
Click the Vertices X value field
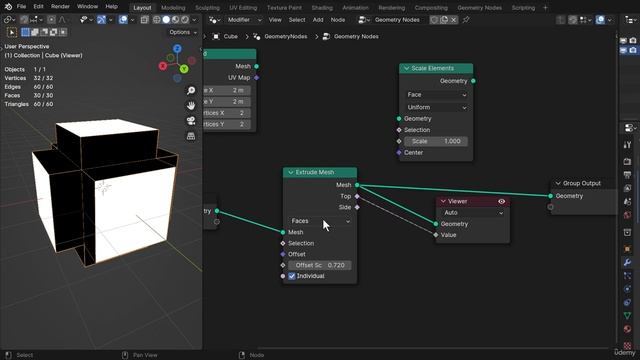click(227, 113)
